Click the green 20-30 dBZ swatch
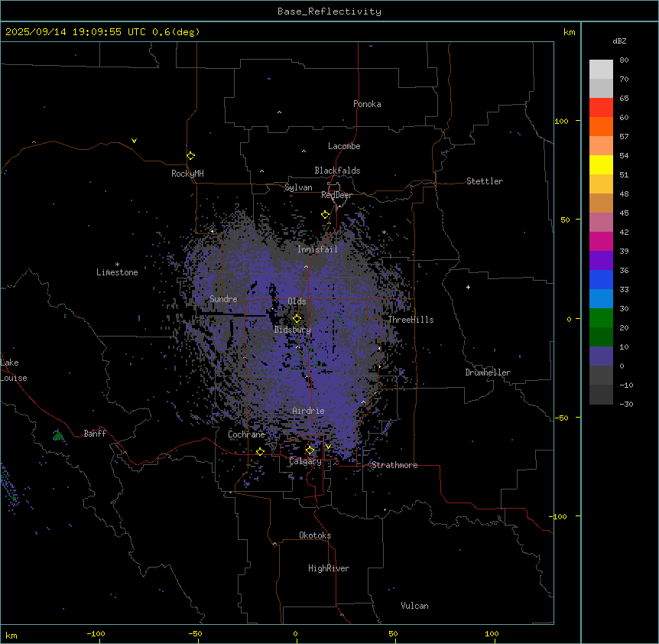The width and height of the screenshot is (659, 644). pyautogui.click(x=601, y=318)
